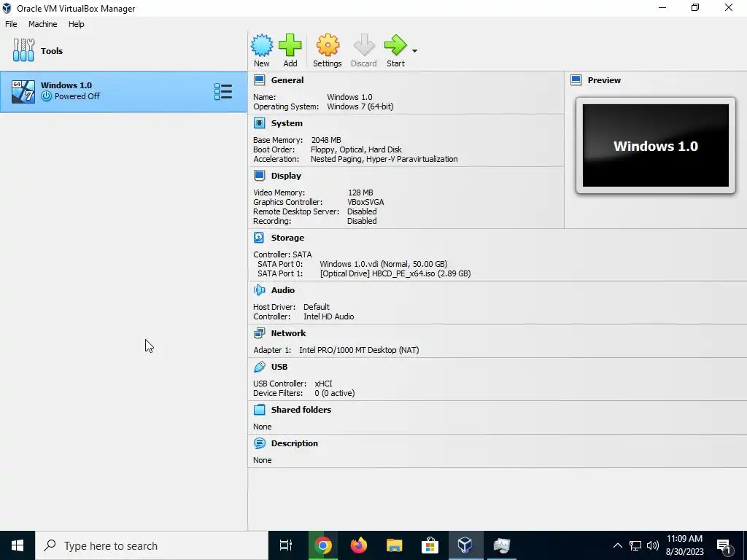Image resolution: width=747 pixels, height=560 pixels.
Task: Click the Preview panel title
Action: coord(604,80)
